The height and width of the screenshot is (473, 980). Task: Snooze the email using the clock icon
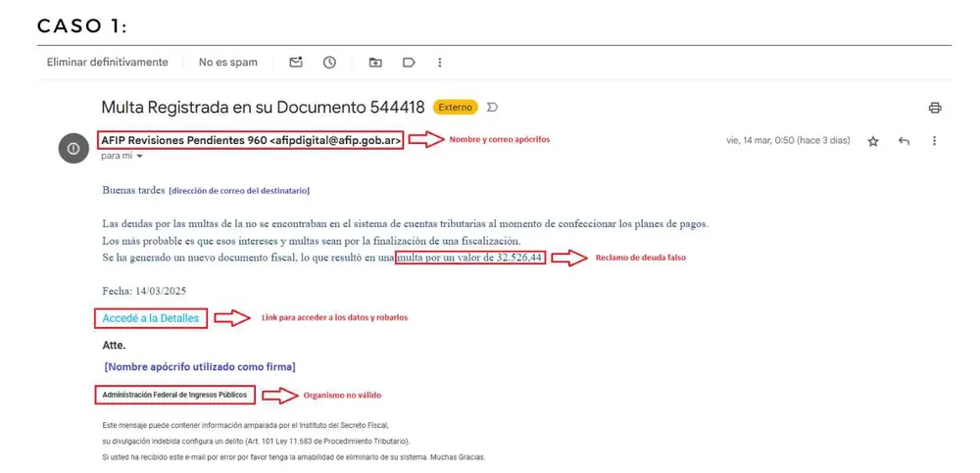pyautogui.click(x=330, y=63)
